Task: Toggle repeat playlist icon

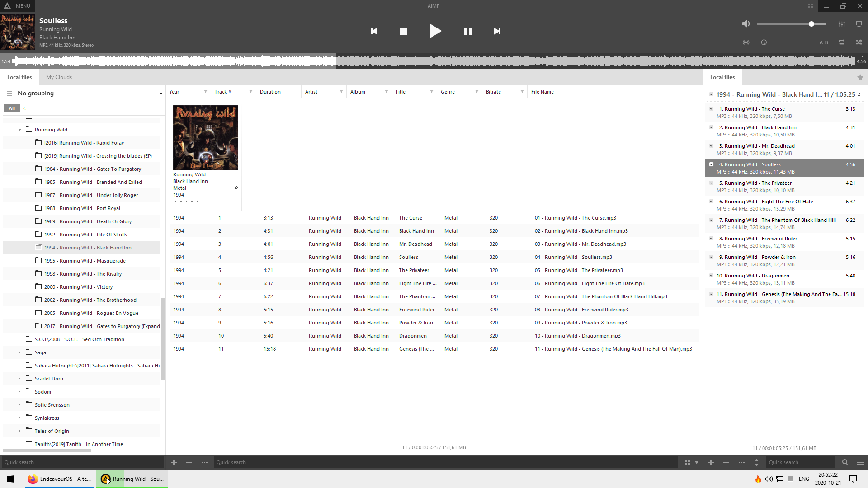Action: 842,42
